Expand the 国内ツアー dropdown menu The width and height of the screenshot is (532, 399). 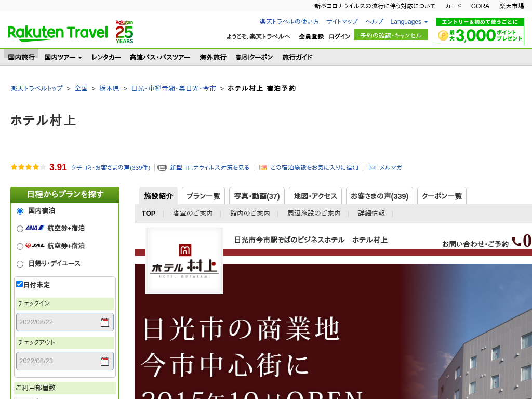click(x=63, y=57)
